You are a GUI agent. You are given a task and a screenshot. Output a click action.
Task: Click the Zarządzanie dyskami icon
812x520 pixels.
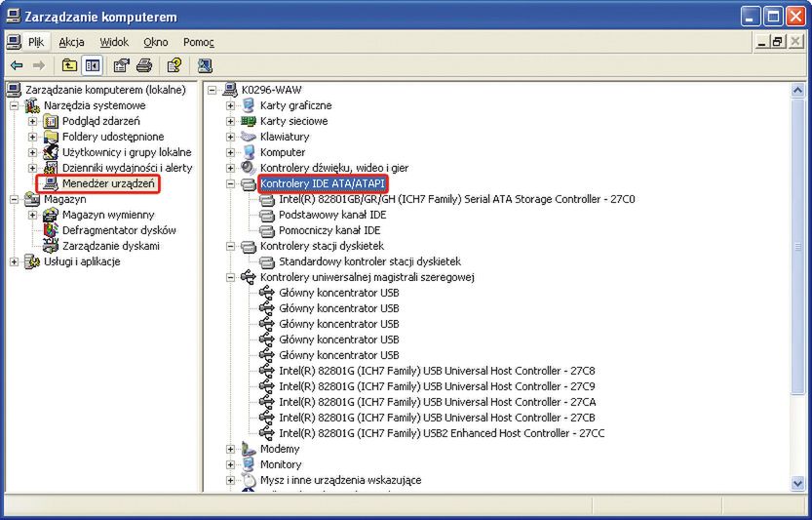pos(51,246)
